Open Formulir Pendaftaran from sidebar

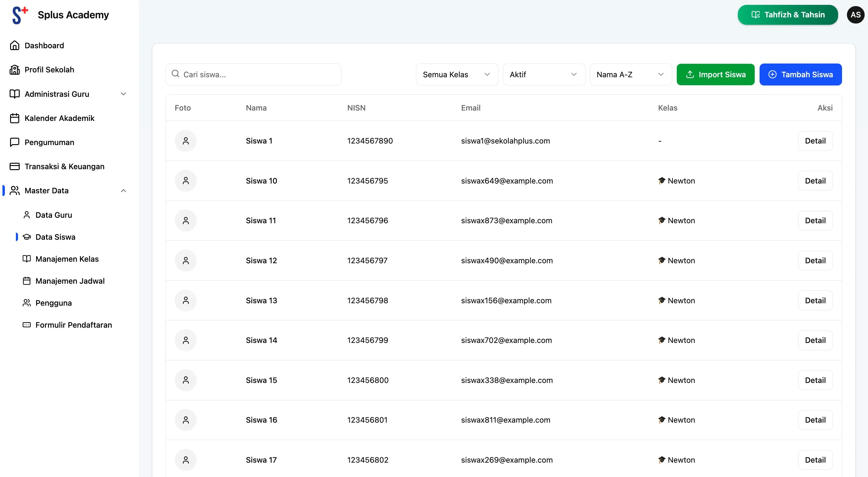point(74,325)
